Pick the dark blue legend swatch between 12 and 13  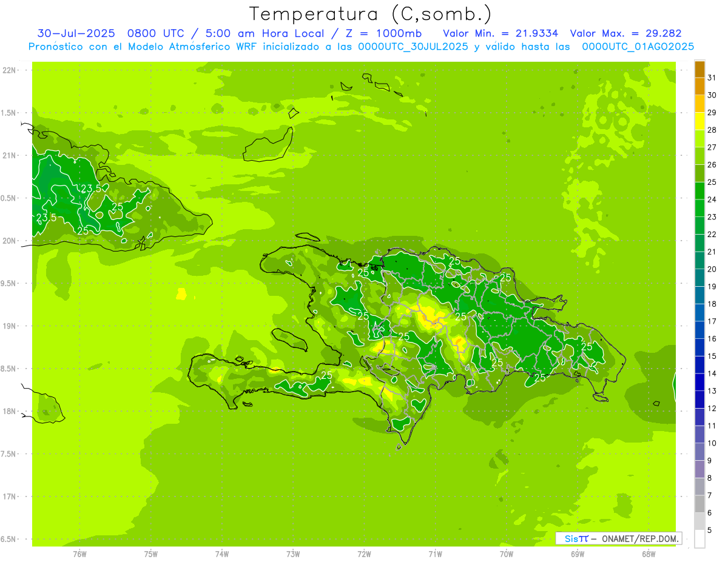[700, 400]
